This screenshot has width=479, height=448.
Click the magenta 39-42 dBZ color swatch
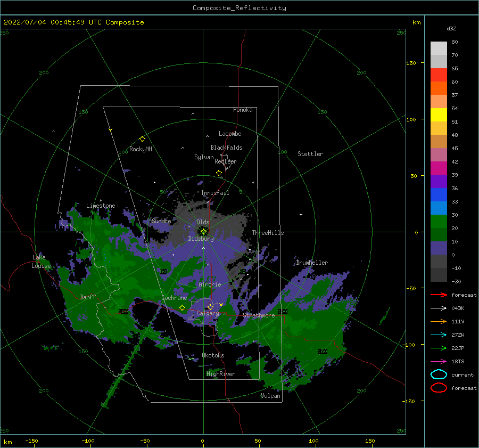coord(439,168)
